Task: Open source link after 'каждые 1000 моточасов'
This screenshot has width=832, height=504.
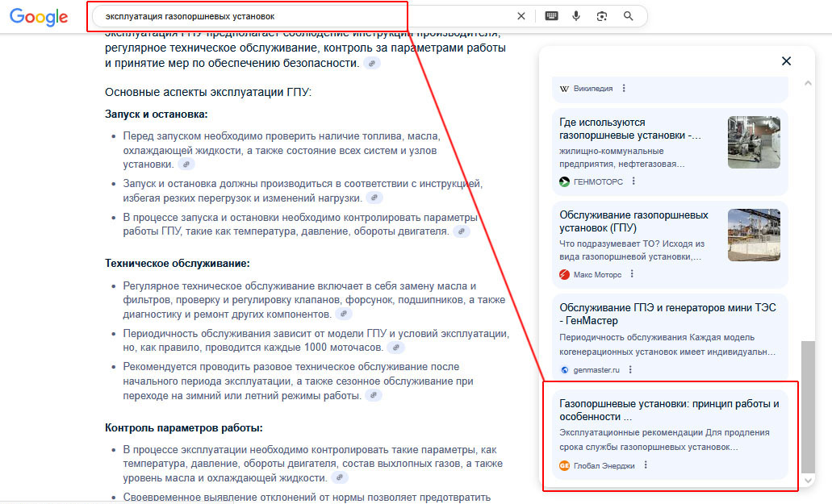Action: [396, 348]
